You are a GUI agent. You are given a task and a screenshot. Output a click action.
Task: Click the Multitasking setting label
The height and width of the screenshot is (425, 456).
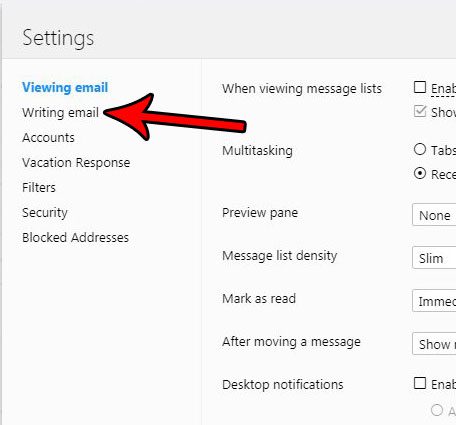coord(257,151)
